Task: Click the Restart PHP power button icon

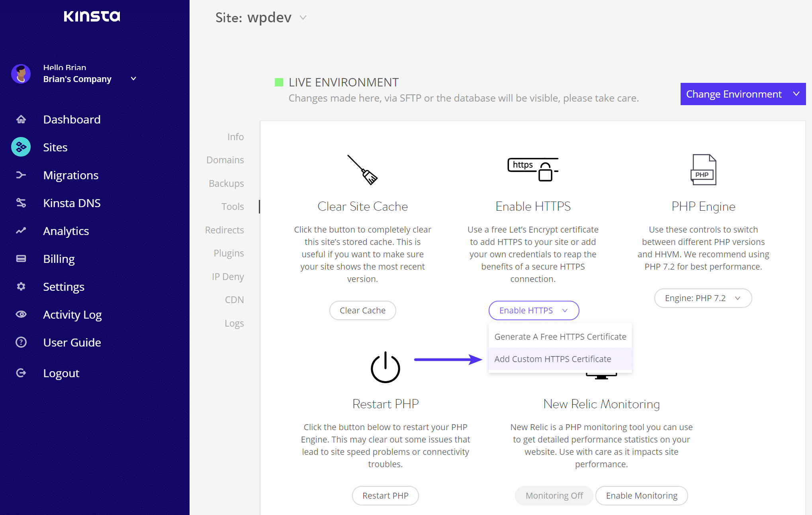Action: click(385, 367)
